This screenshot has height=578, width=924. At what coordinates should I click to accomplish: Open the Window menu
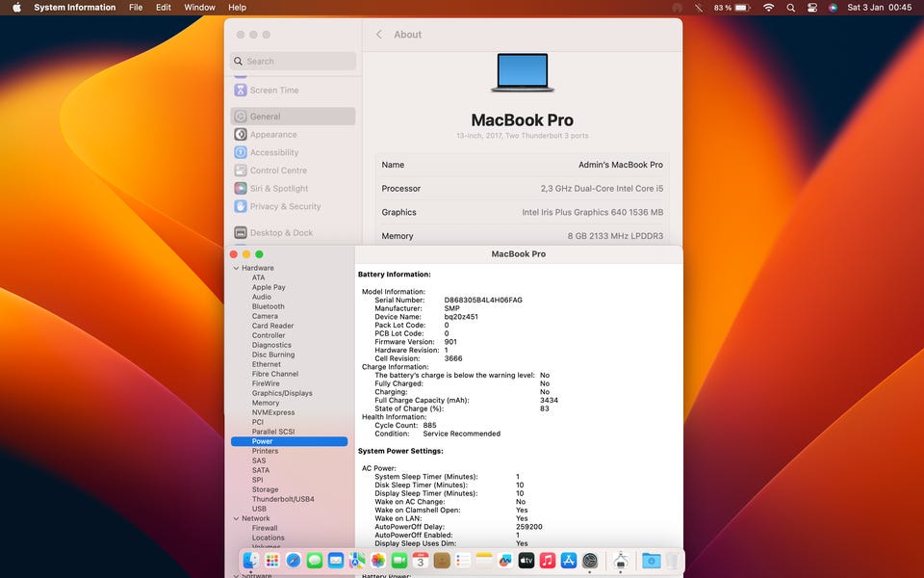[199, 8]
